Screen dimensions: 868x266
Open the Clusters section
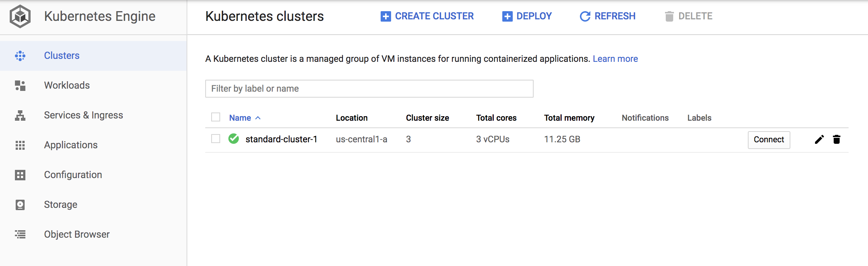point(93,56)
